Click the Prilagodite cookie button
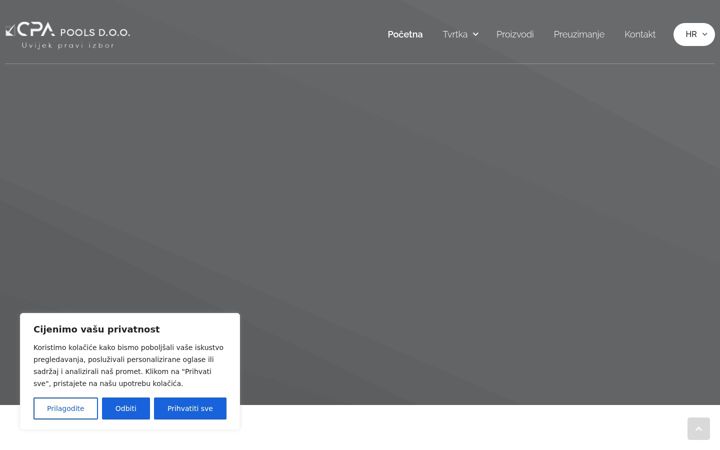 coord(66,408)
